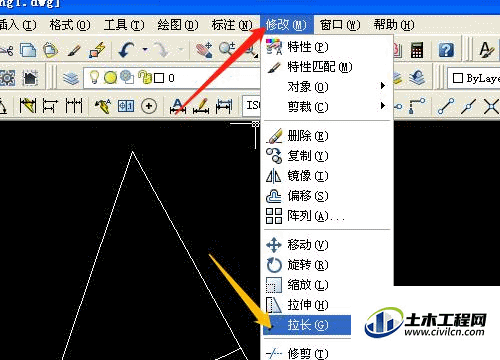Choose 阵列(A)... from the Modify menu
The width and height of the screenshot is (500, 360).
point(326,216)
